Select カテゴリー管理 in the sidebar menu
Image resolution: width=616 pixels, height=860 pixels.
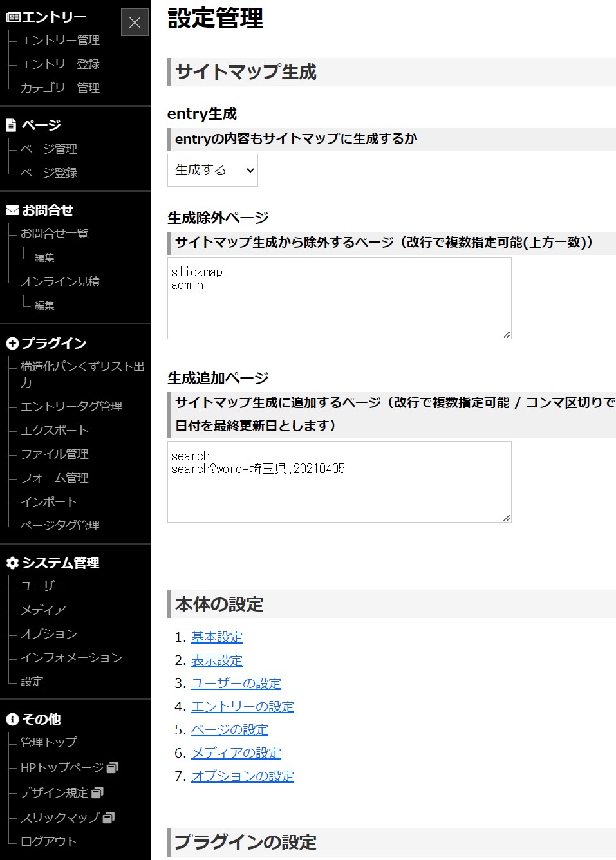tap(59, 88)
